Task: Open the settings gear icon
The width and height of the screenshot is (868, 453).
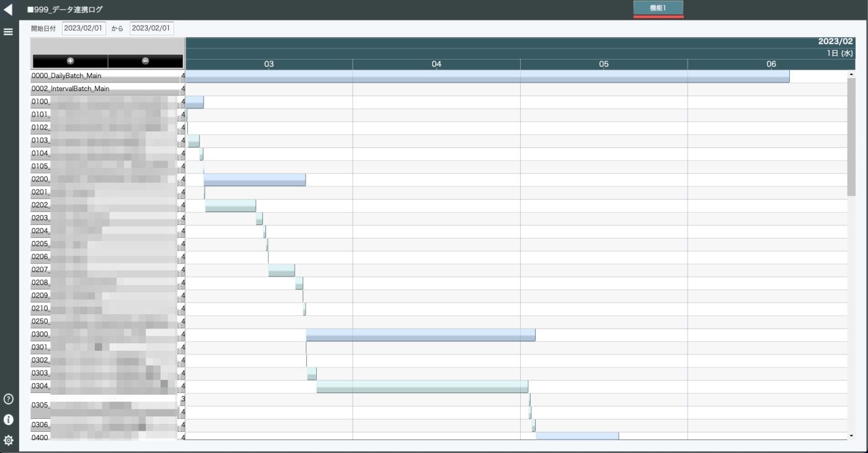Action: (9, 440)
